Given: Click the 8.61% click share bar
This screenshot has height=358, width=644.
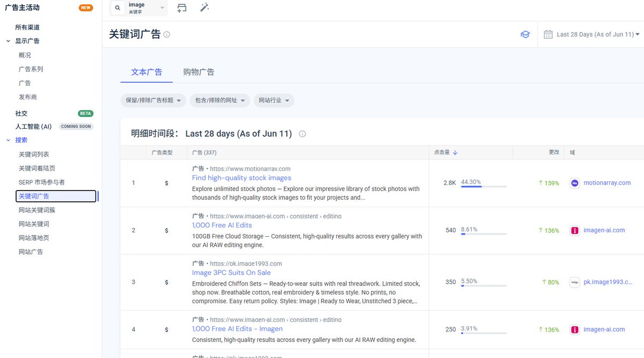Looking at the screenshot, I should pyautogui.click(x=484, y=233).
